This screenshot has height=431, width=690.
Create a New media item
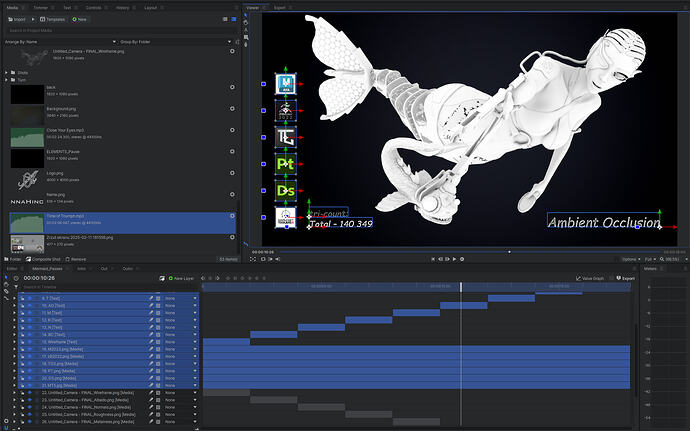click(x=80, y=19)
